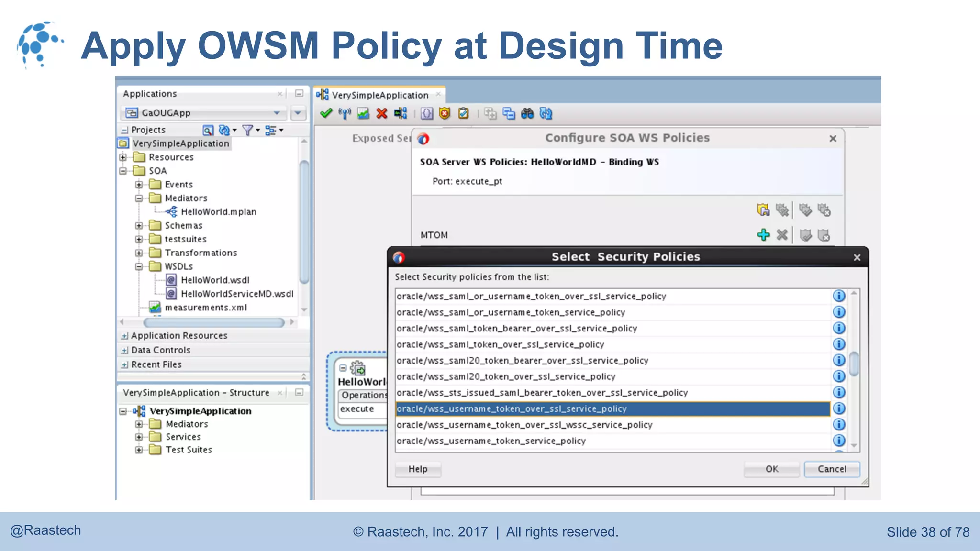The image size is (980, 551).
Task: Click the grayed shield checkmark icon above MTOM row
Action: click(805, 209)
